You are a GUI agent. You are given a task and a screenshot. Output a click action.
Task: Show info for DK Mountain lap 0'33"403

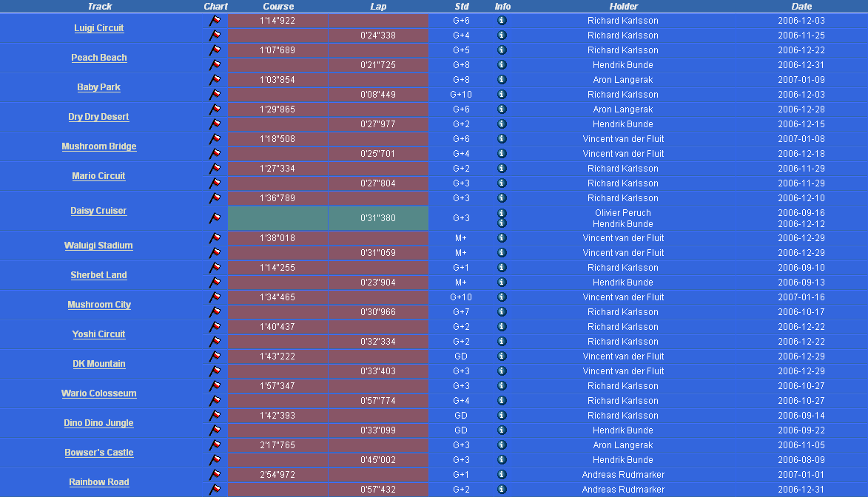[x=502, y=371]
